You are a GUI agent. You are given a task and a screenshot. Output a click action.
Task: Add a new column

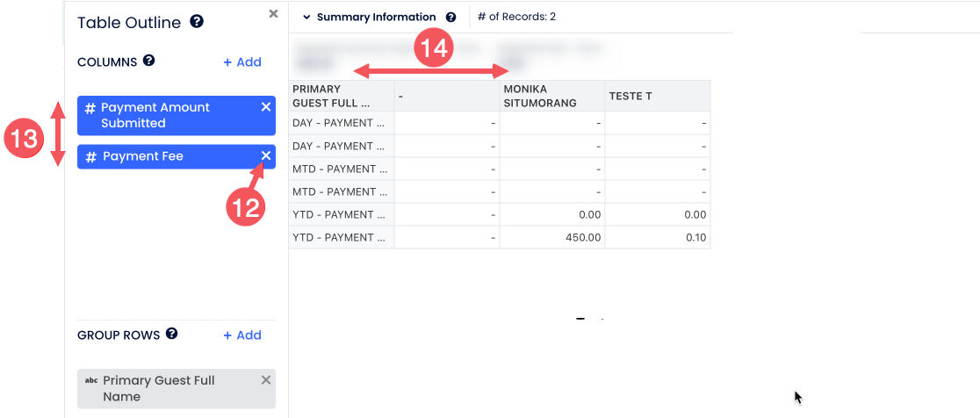[242, 62]
